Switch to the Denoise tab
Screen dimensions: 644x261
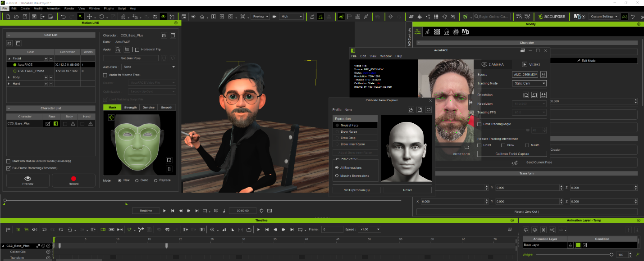[148, 108]
